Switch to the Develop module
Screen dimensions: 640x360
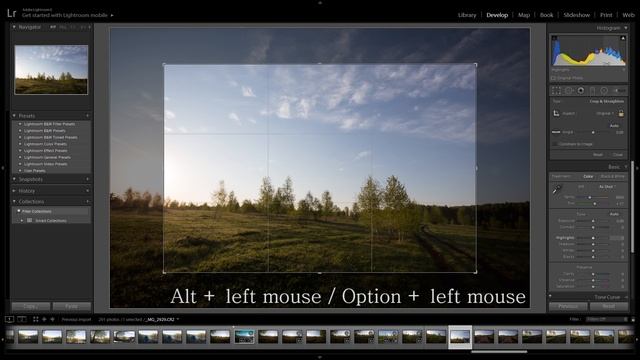[497, 15]
